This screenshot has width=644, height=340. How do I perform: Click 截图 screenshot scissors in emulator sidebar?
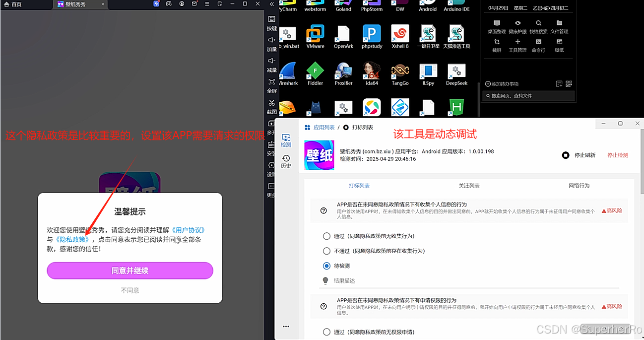click(272, 107)
